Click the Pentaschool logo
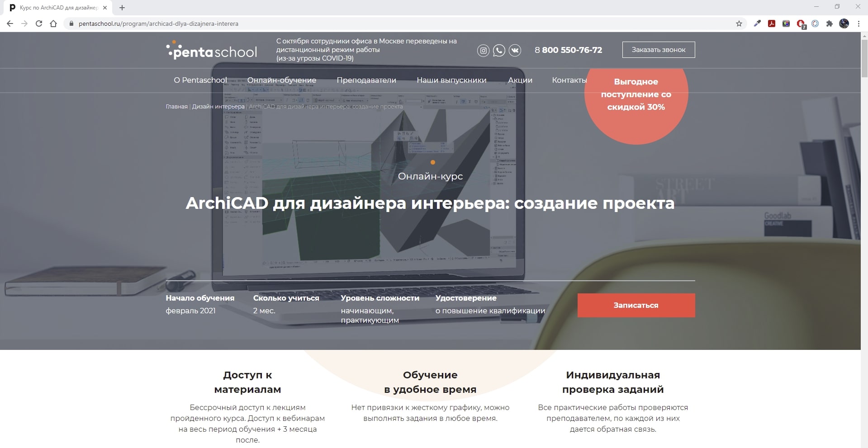Screen dimensions: 868x448 [x=211, y=51]
